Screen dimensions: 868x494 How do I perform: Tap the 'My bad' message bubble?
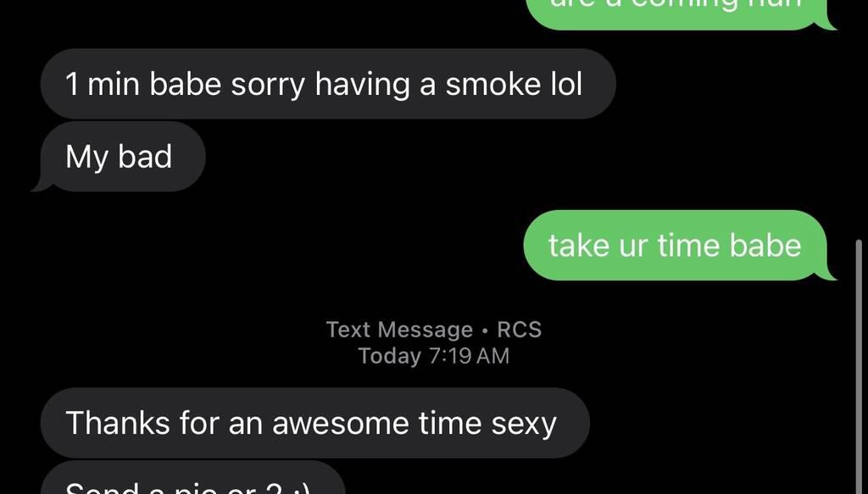(123, 157)
